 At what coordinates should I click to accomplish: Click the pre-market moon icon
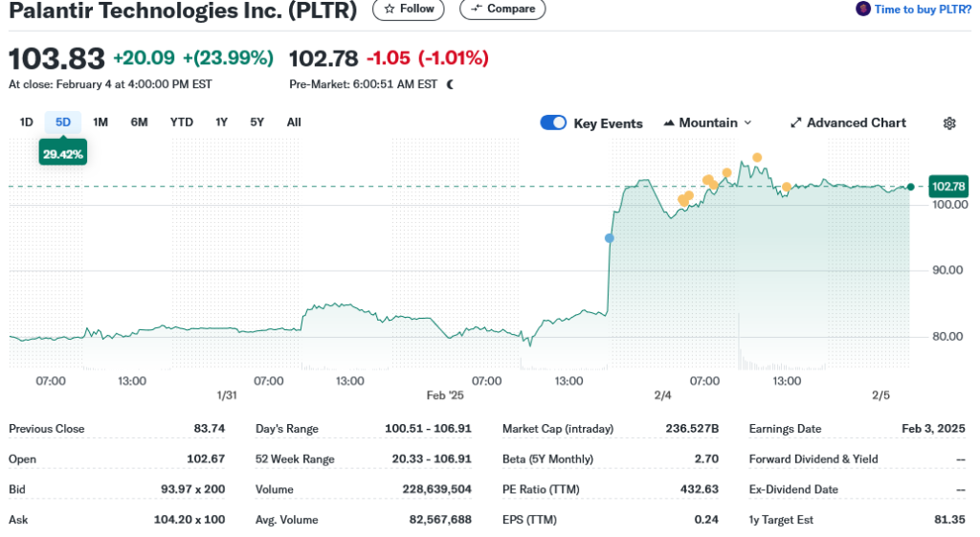(451, 84)
